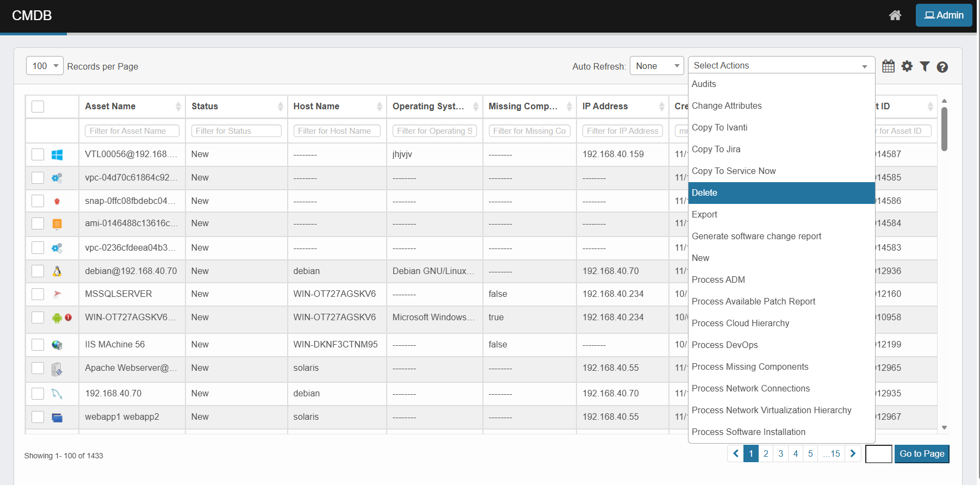The width and height of the screenshot is (980, 485).
Task: Open settings gear icon above table
Action: 907,66
